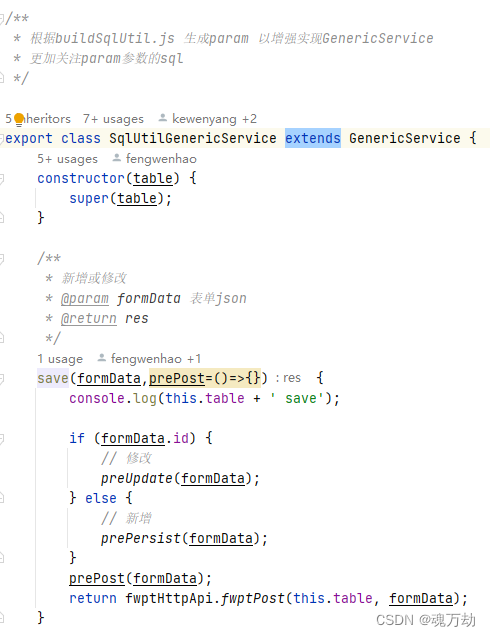490x637 pixels.
Task: Open the '7+ usages' code lens
Action: coord(113,119)
